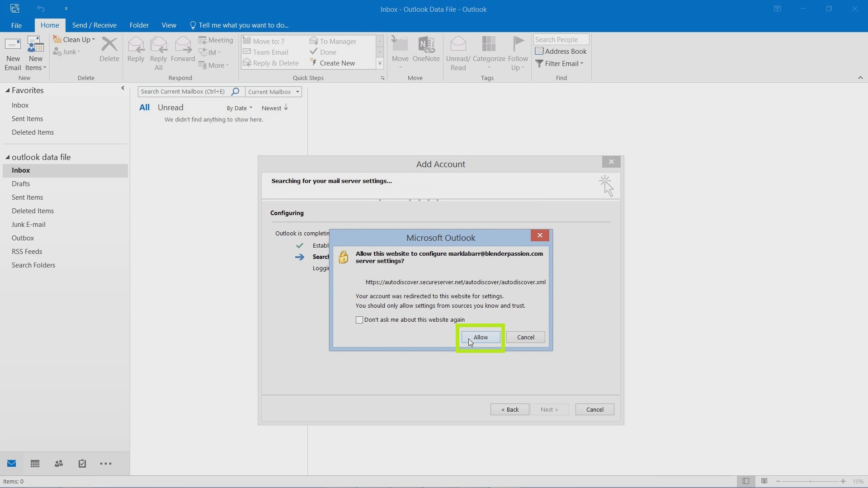Select Search Folders
The width and height of the screenshot is (868, 488).
[x=33, y=265]
